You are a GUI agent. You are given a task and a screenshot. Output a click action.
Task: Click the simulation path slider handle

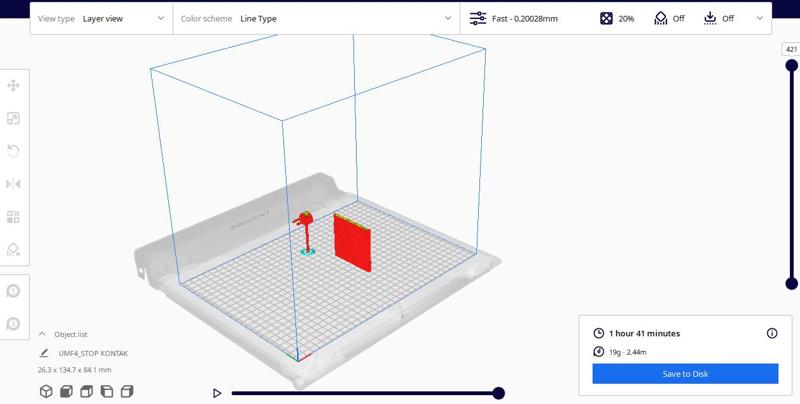click(x=498, y=393)
